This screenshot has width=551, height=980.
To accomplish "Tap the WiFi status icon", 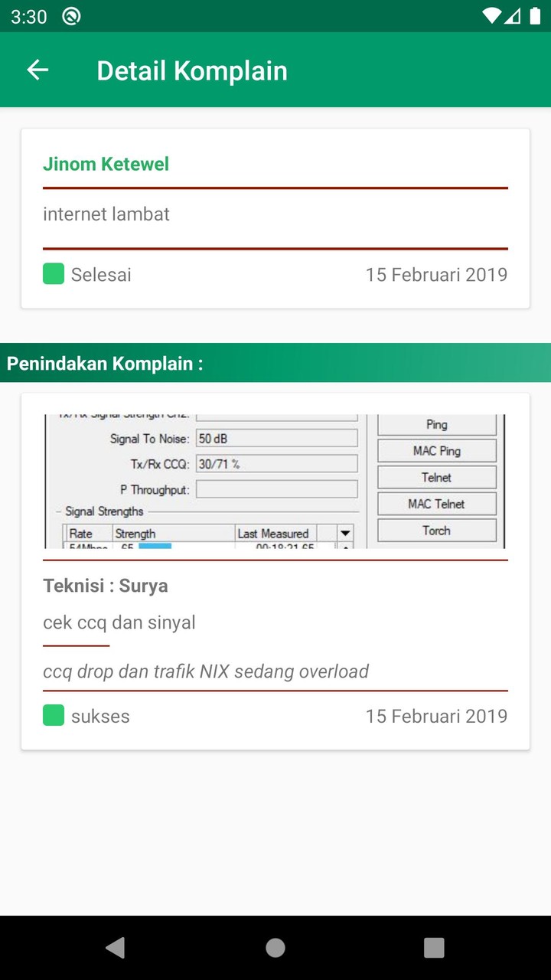I will click(x=491, y=16).
